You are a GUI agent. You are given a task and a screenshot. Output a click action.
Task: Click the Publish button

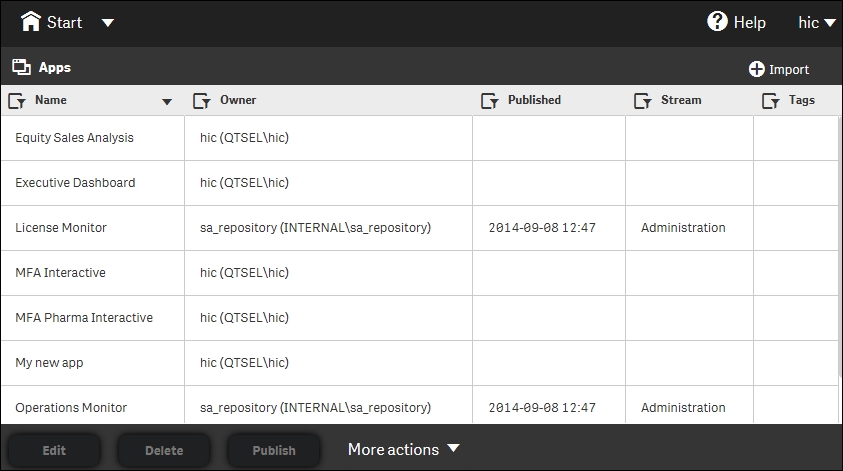click(x=274, y=450)
